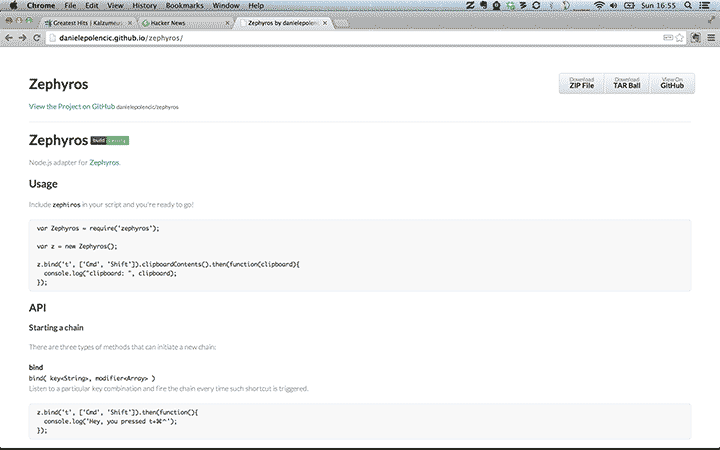The width and height of the screenshot is (720, 450).
Task: Switch to the Greatest Hits tab
Action: (x=87, y=22)
